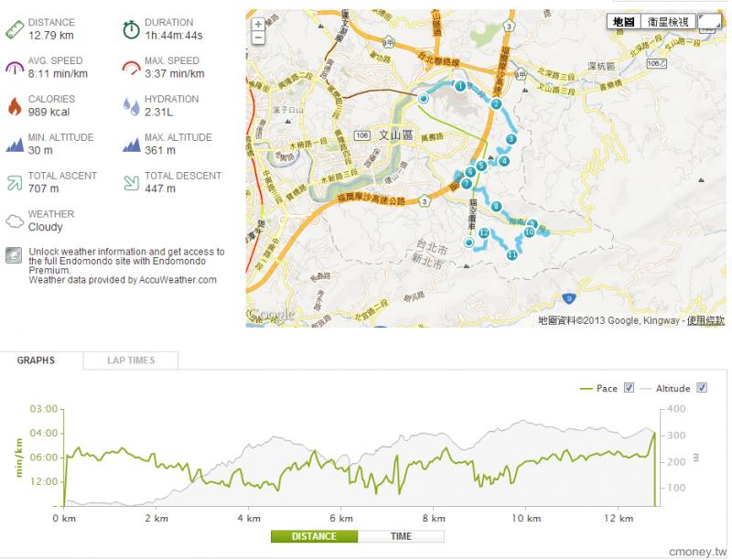Click the route end point marker
This screenshot has width=732, height=560.
pos(468,243)
